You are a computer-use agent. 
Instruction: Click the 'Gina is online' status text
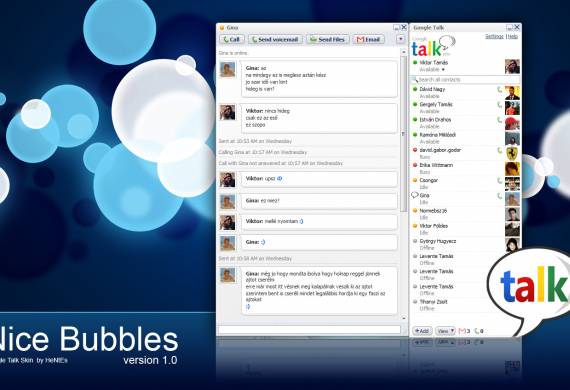click(x=233, y=53)
